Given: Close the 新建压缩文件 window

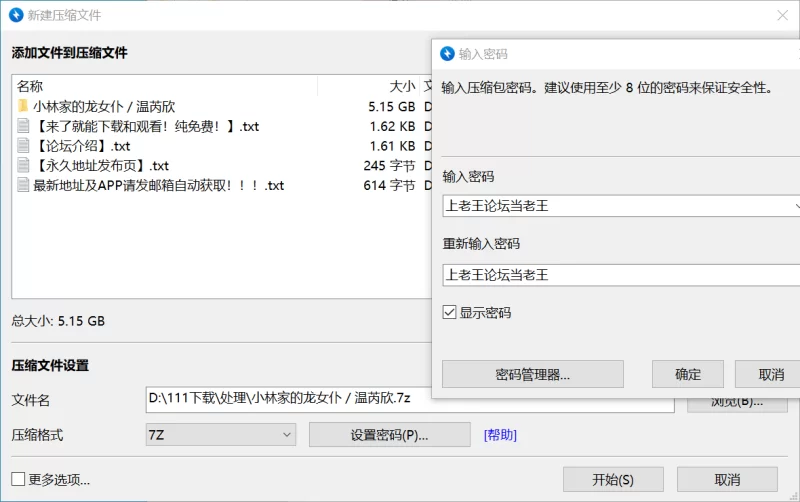Looking at the screenshot, I should tap(782, 15).
